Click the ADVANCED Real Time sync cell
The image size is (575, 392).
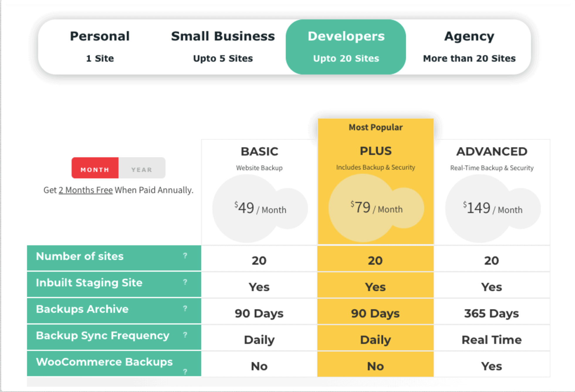tap(492, 340)
